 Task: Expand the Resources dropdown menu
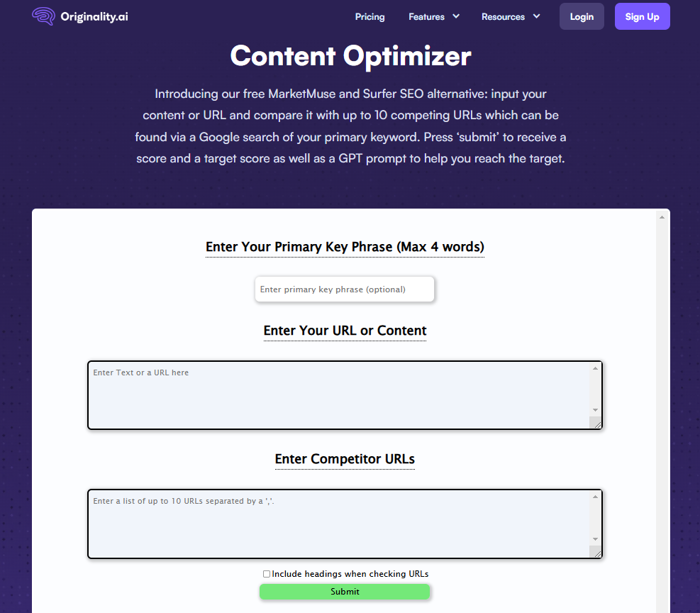click(x=510, y=16)
